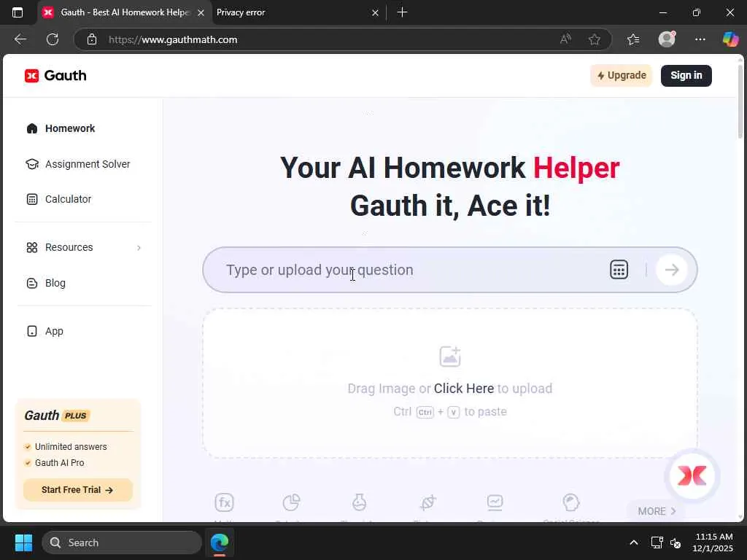Screen dimensions: 747x560
Task: Open network status in system tray
Action: [657, 542]
